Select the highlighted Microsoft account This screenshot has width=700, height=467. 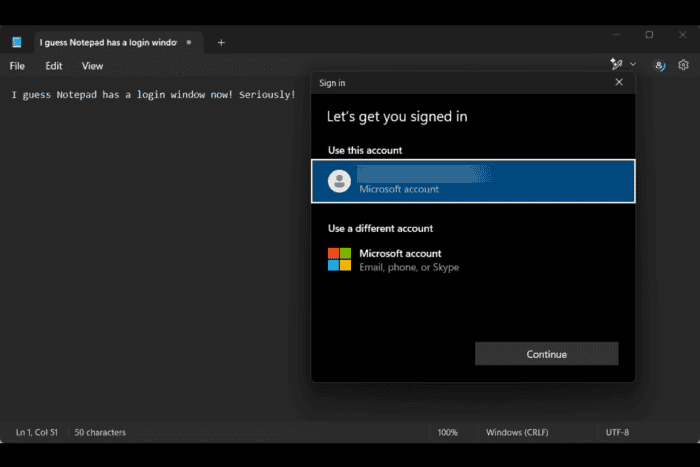tap(473, 181)
